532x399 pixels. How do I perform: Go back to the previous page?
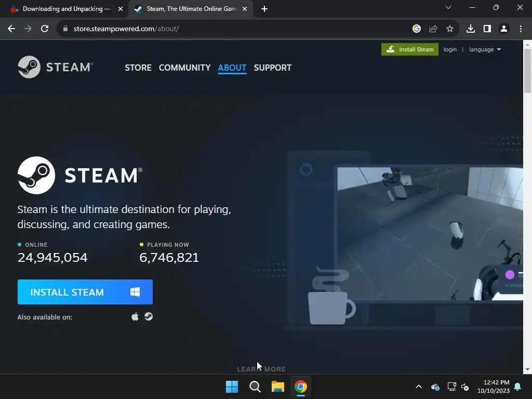pos(11,29)
